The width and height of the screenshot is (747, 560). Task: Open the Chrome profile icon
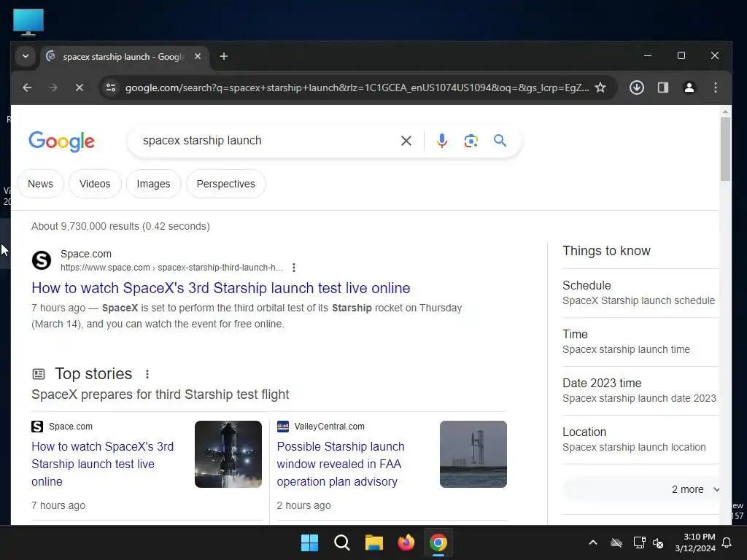click(689, 87)
